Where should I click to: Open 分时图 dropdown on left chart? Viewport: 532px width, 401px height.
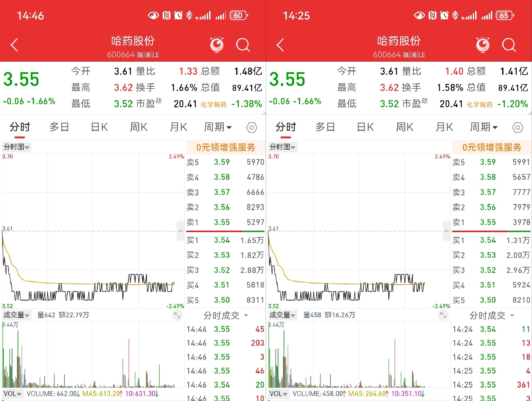coord(17,147)
